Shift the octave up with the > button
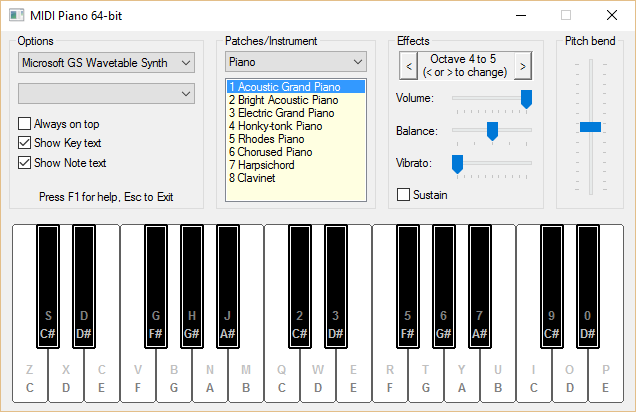 523,66
